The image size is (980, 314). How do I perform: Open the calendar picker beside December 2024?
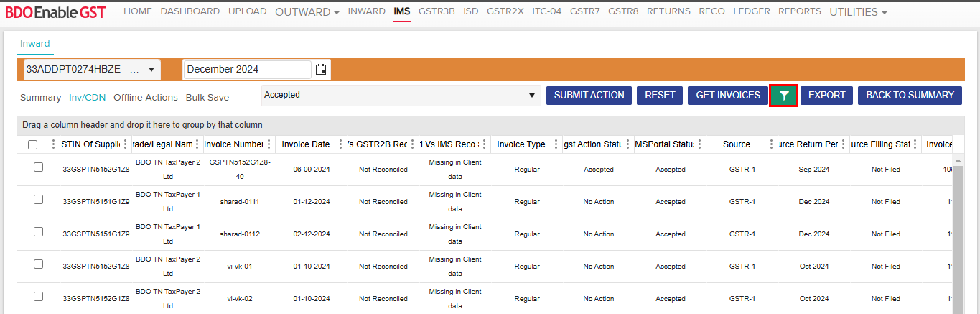tap(321, 70)
